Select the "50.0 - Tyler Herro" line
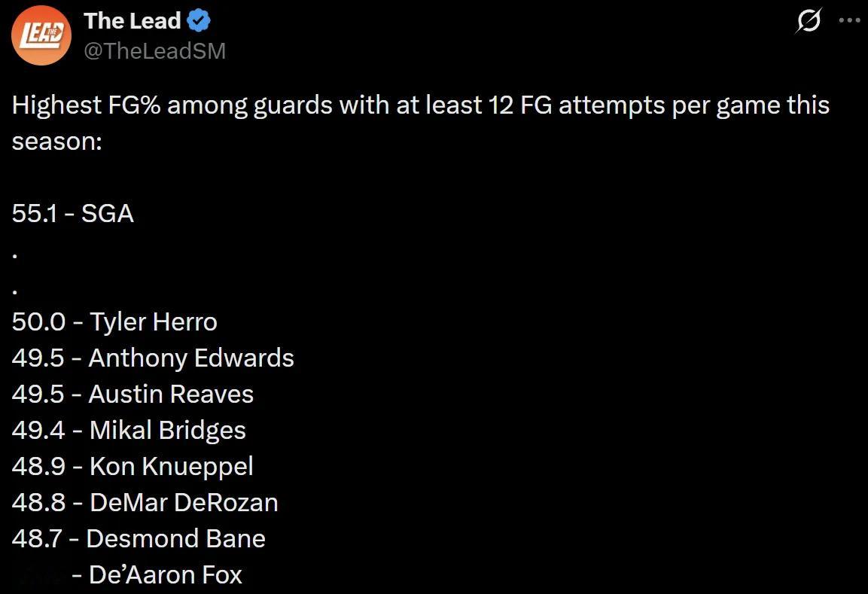868x594 pixels. (x=114, y=322)
